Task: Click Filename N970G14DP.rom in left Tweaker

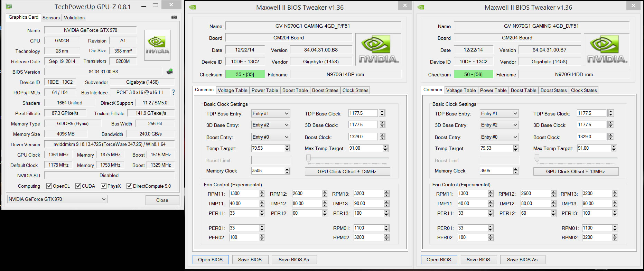Action: click(345, 74)
